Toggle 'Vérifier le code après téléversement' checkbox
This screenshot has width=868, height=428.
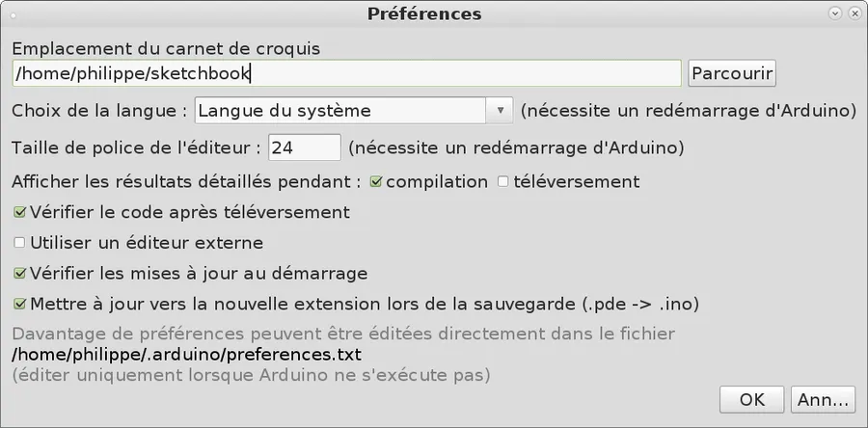[20, 212]
